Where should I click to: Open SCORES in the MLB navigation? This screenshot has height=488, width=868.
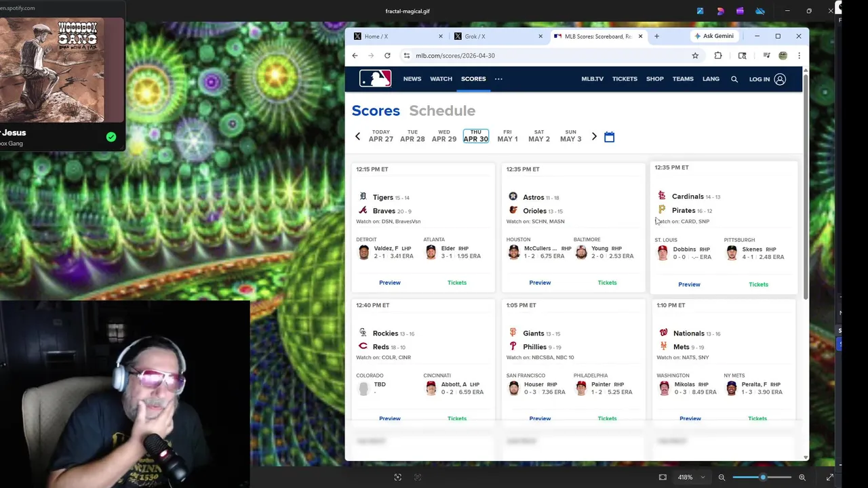[473, 79]
